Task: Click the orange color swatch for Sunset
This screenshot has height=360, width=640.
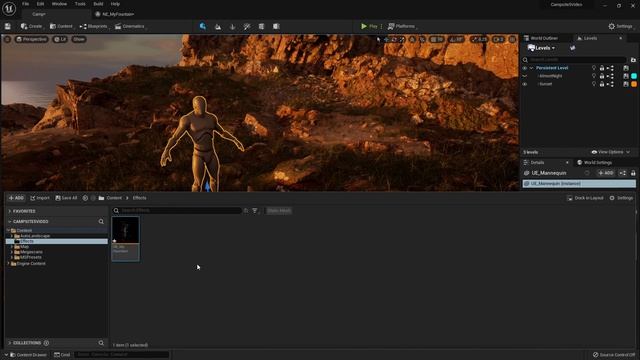Action: 634,84
